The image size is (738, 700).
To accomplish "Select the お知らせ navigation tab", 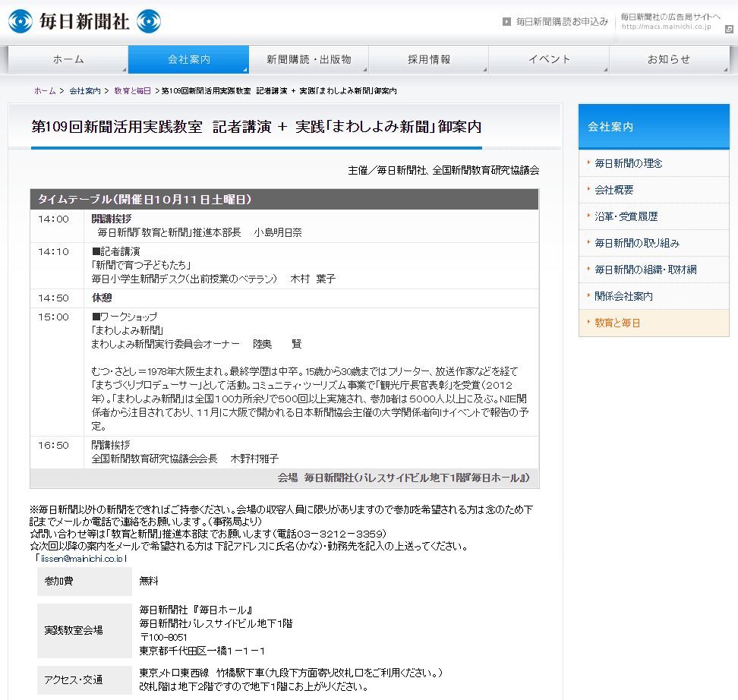I will point(668,59).
